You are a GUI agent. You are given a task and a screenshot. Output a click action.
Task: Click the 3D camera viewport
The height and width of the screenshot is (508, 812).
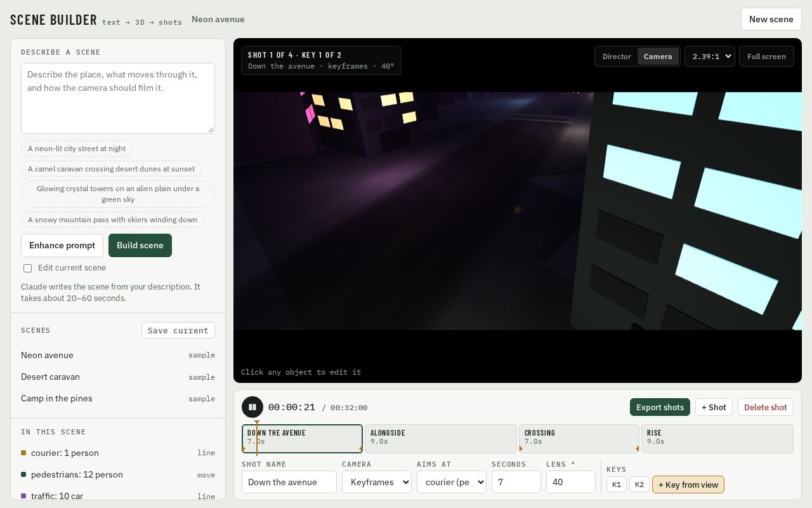(518, 211)
